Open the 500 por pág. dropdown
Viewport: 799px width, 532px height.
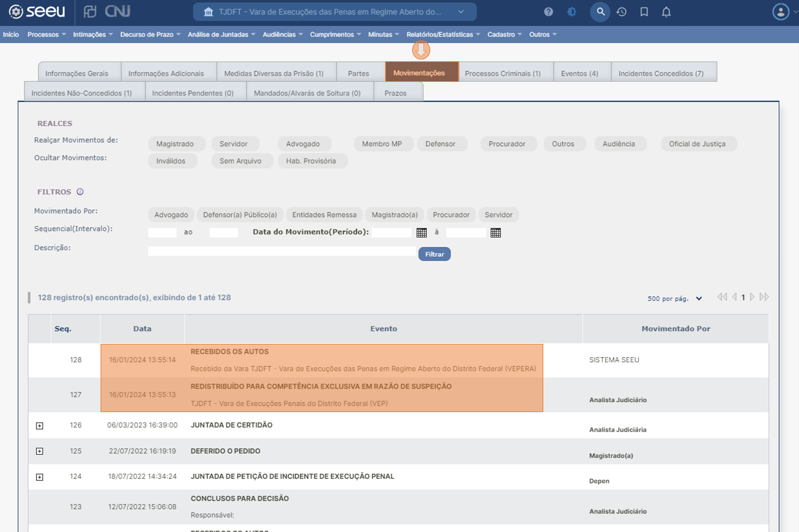click(x=675, y=299)
